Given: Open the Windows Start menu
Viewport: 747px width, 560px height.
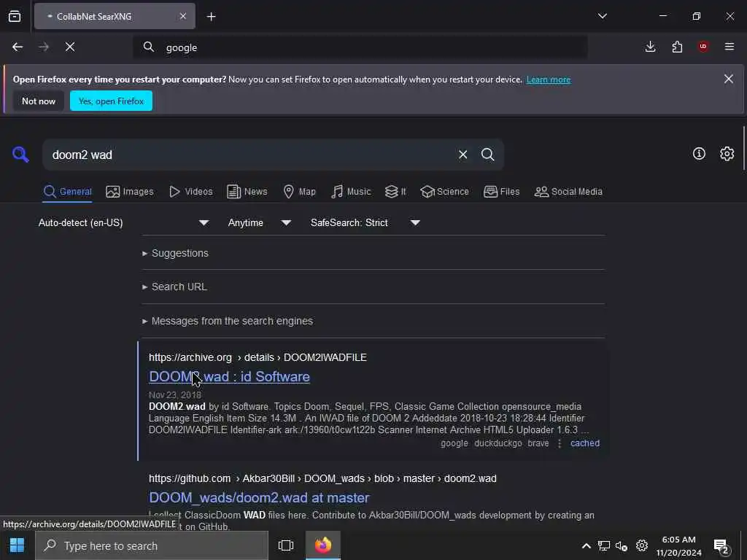Looking at the screenshot, I should [x=18, y=545].
